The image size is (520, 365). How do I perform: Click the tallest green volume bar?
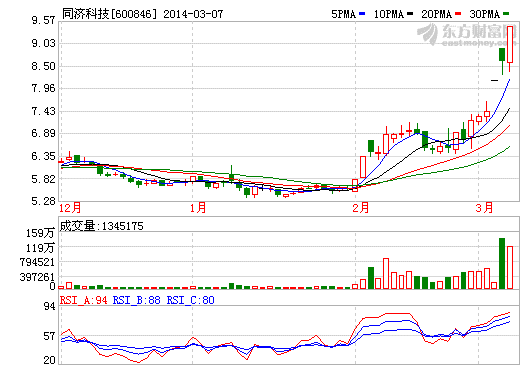pos(502,263)
